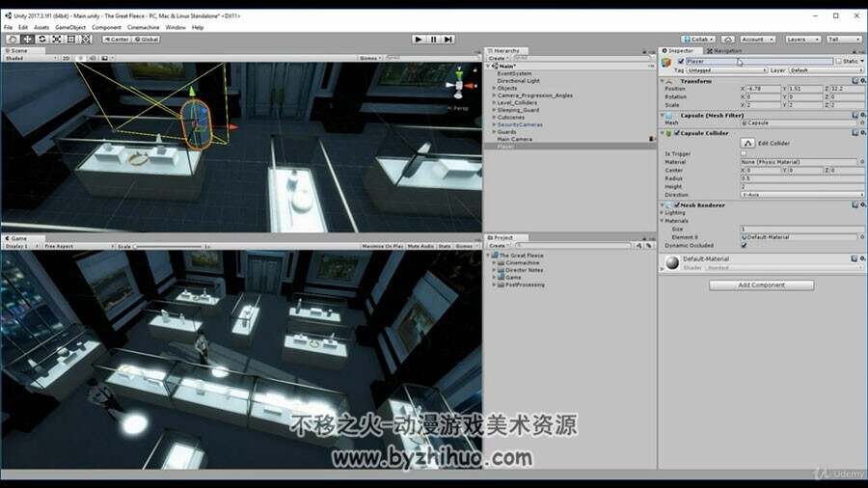Click the Pause button

click(433, 40)
